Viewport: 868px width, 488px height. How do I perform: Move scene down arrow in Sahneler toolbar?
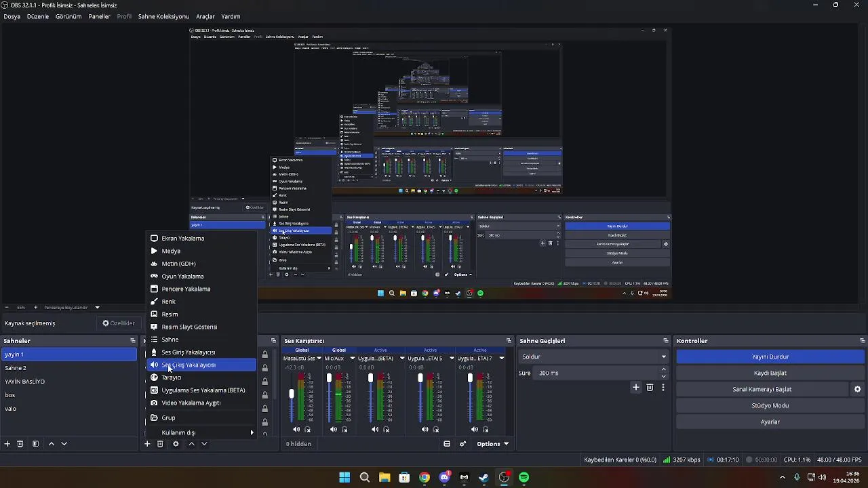pos(64,444)
